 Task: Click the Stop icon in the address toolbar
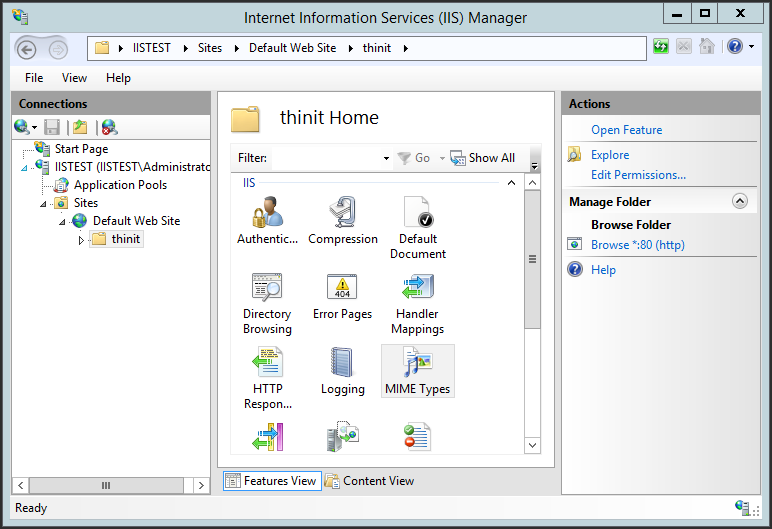point(684,47)
